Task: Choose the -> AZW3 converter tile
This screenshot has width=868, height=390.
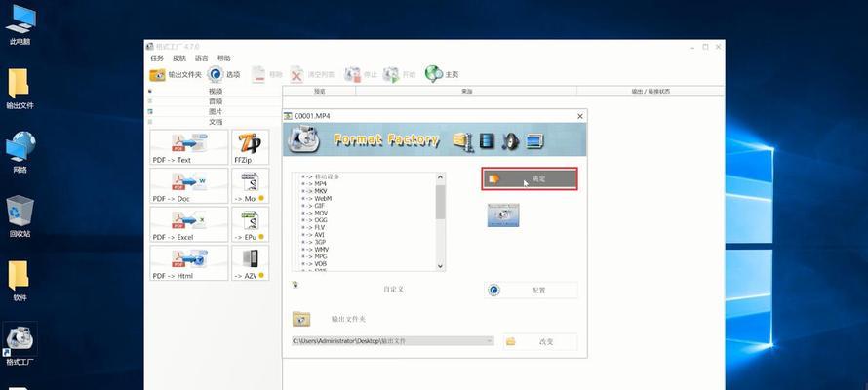Action: click(251, 263)
